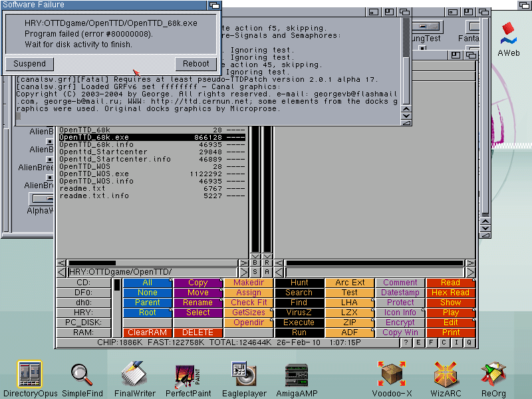Viewport: 532px width, 399px height.
Task: Click right arrow beside right path field
Action: click(x=471, y=272)
